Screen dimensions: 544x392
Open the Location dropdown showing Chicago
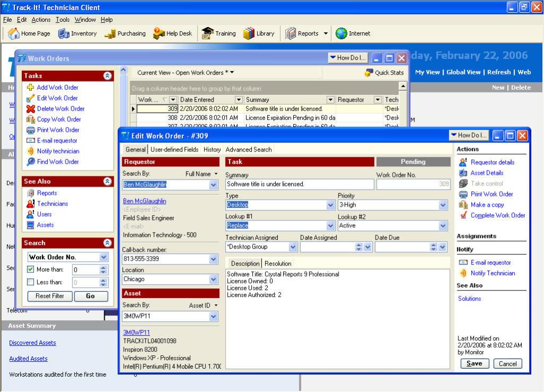(214, 279)
